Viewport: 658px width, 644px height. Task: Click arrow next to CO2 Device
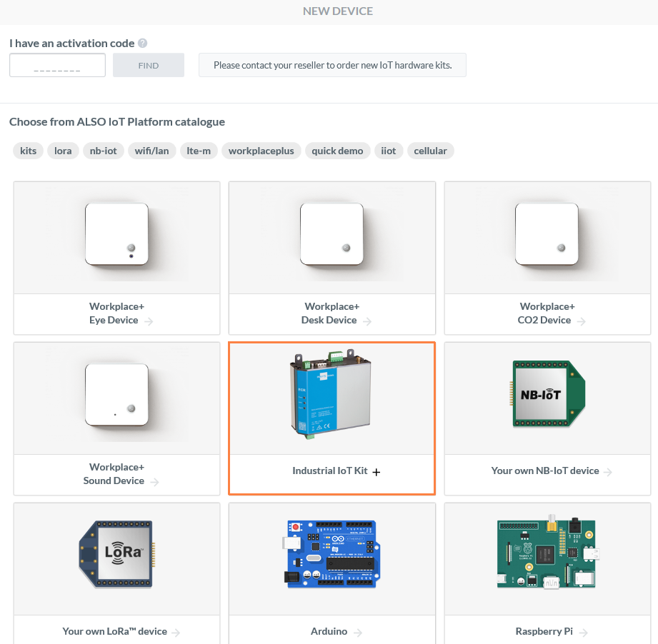coord(582,321)
